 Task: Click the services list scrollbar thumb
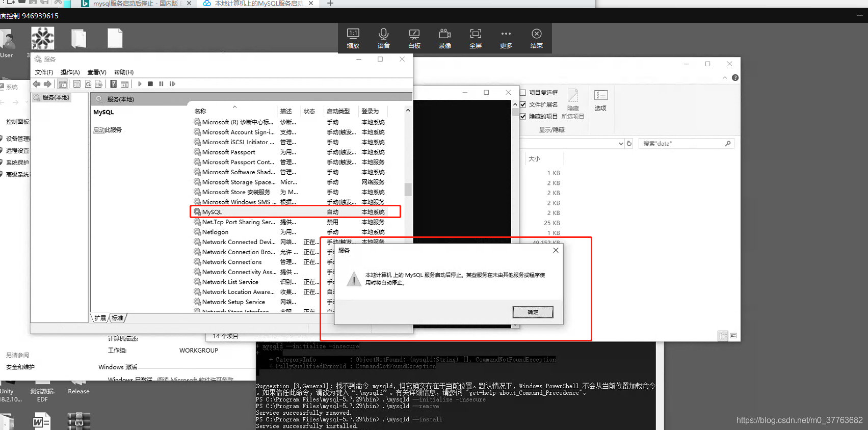click(408, 190)
